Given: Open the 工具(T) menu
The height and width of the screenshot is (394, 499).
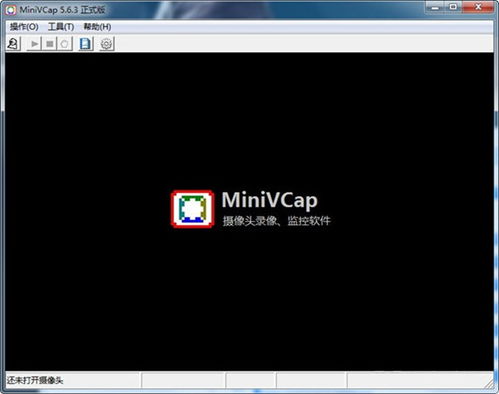Looking at the screenshot, I should 61,27.
